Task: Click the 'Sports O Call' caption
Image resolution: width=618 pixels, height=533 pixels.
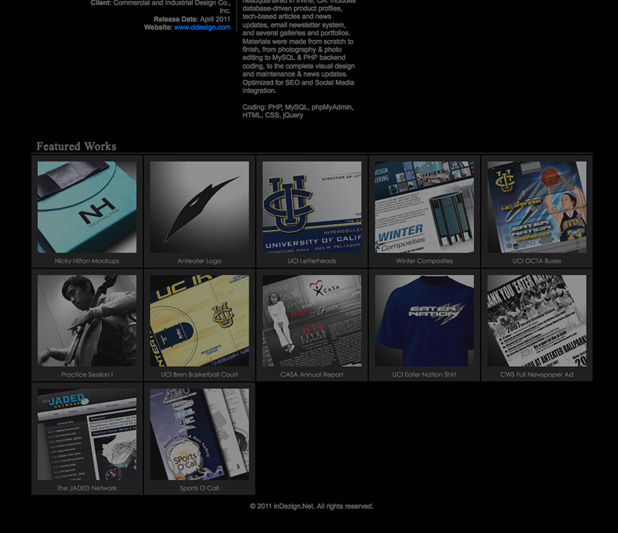Action: pos(199,488)
